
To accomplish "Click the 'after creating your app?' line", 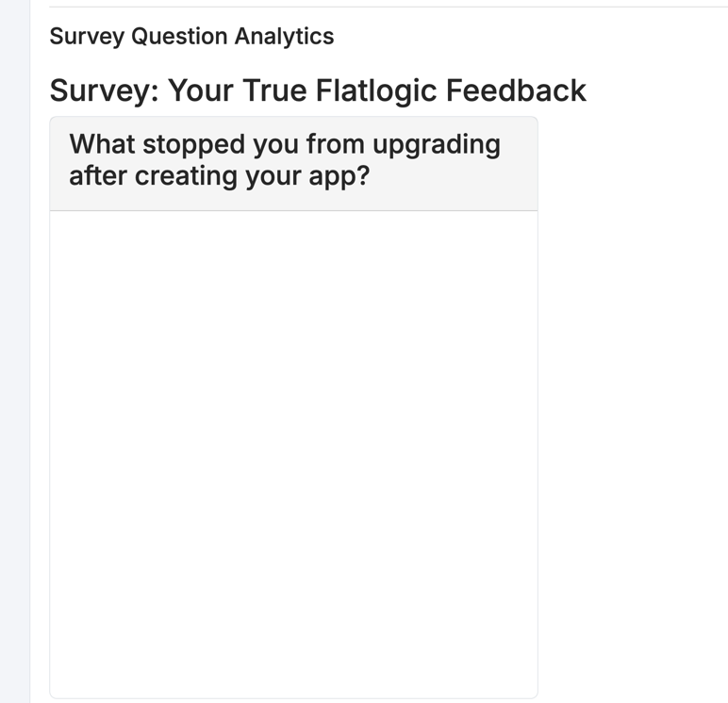I will [219, 176].
